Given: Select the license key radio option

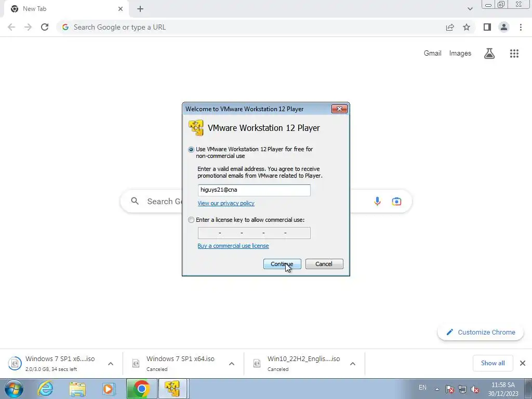Looking at the screenshot, I should click(x=191, y=220).
